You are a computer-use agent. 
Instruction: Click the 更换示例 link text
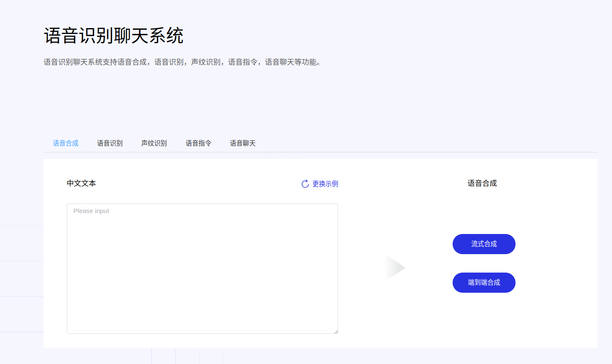point(325,184)
